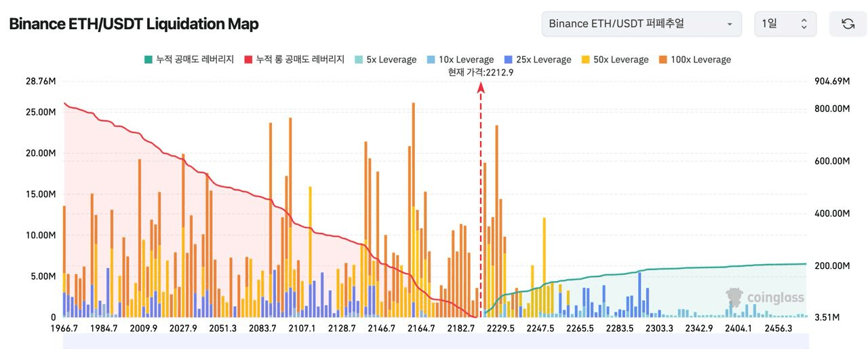Toggle 누적 롱 공매도 레버리지 legend series
This screenshot has height=349, width=868.
click(x=295, y=60)
